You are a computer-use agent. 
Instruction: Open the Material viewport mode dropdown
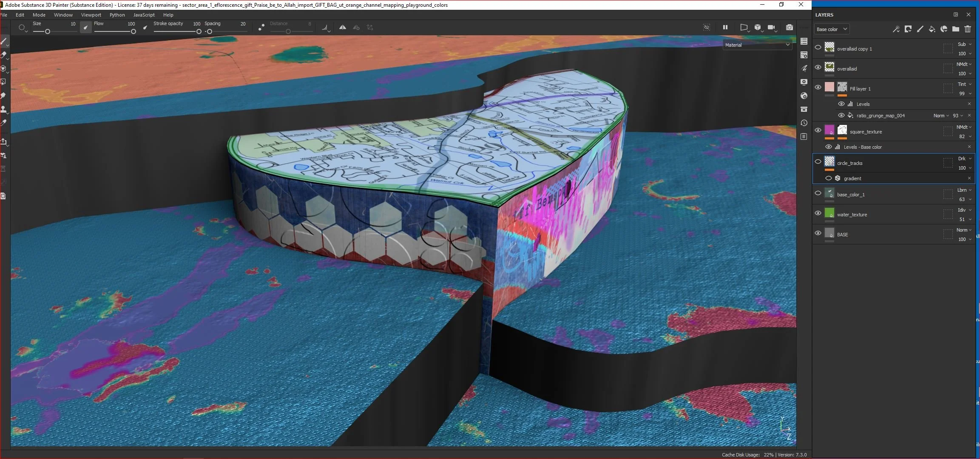click(x=757, y=45)
